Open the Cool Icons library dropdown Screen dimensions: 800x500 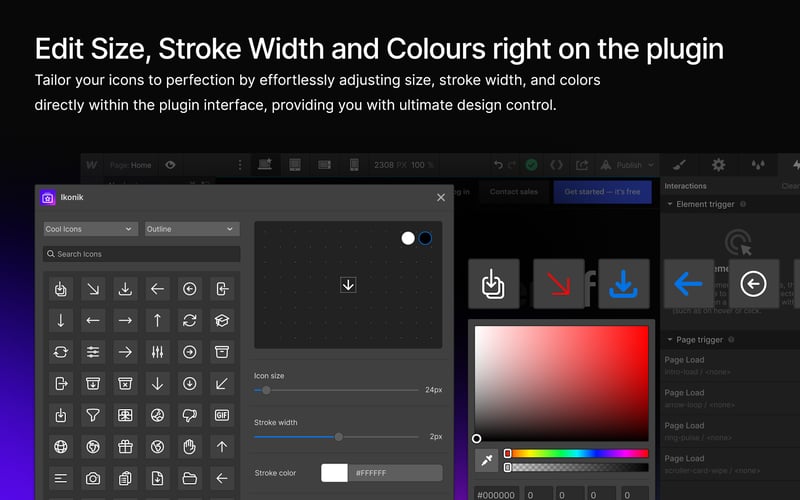[90, 229]
